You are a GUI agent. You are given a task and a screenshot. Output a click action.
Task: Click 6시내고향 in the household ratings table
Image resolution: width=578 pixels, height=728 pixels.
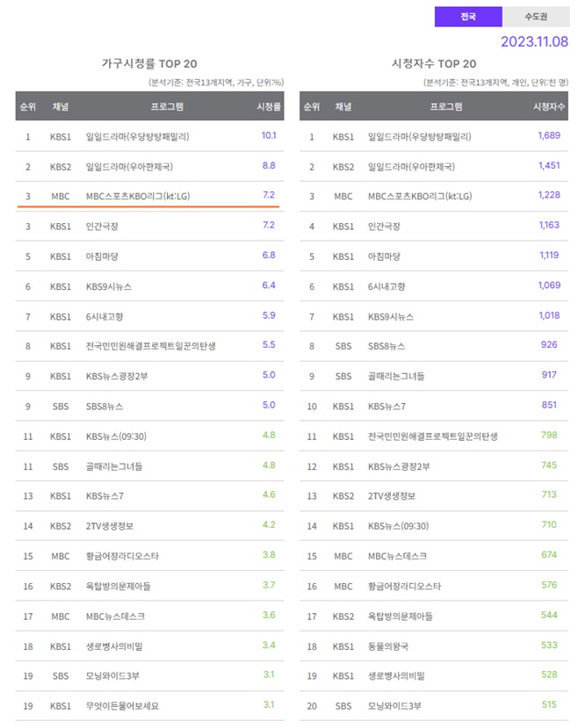point(105,317)
